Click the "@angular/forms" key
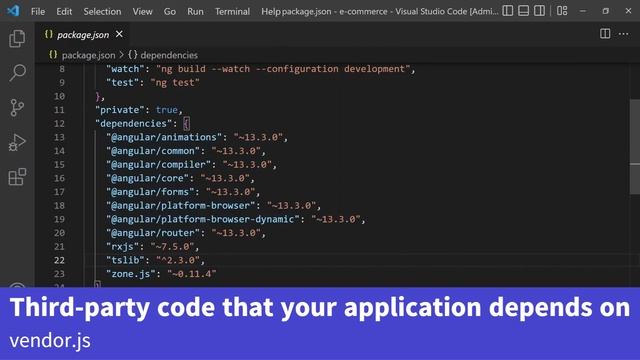This screenshot has width=640, height=360. (x=150, y=192)
